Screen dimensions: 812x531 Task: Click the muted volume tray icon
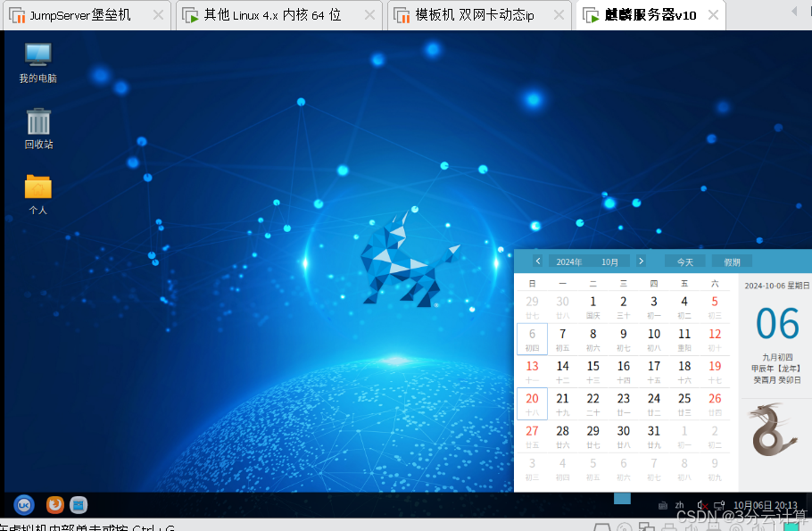tap(702, 505)
